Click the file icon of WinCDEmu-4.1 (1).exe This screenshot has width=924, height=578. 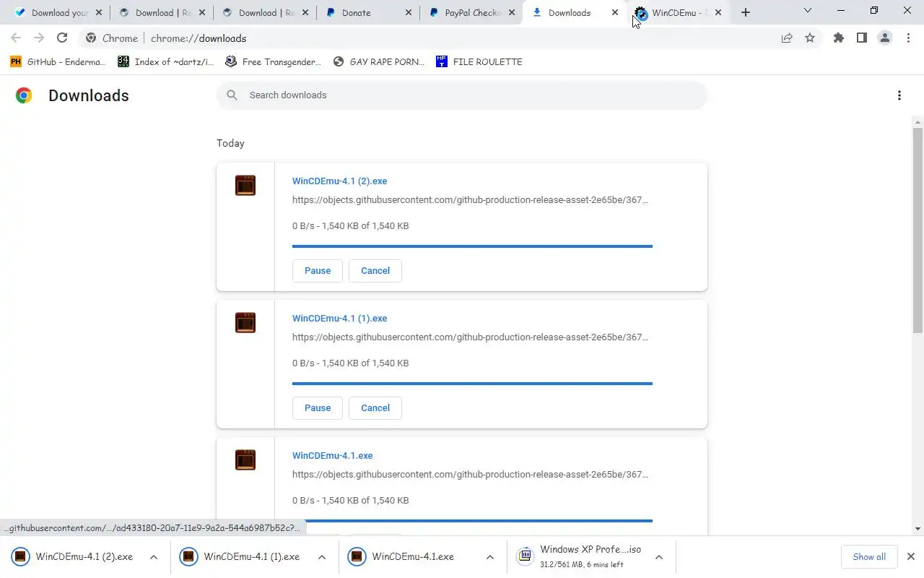(x=245, y=323)
